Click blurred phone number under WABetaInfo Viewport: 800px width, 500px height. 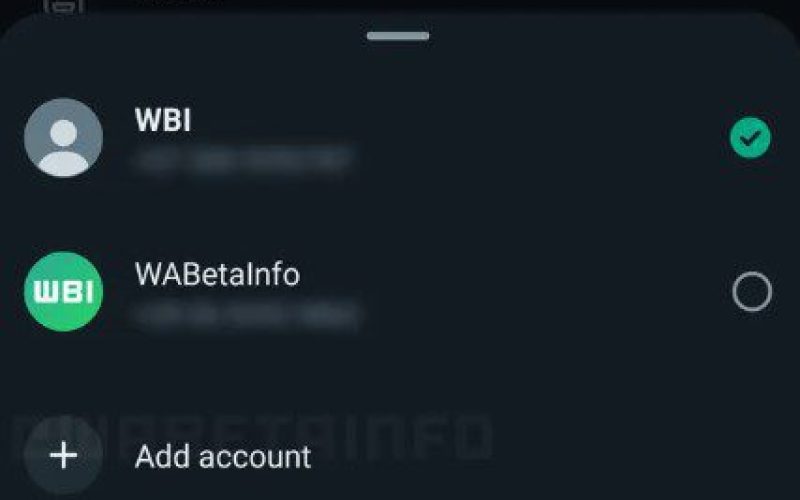[x=247, y=313]
